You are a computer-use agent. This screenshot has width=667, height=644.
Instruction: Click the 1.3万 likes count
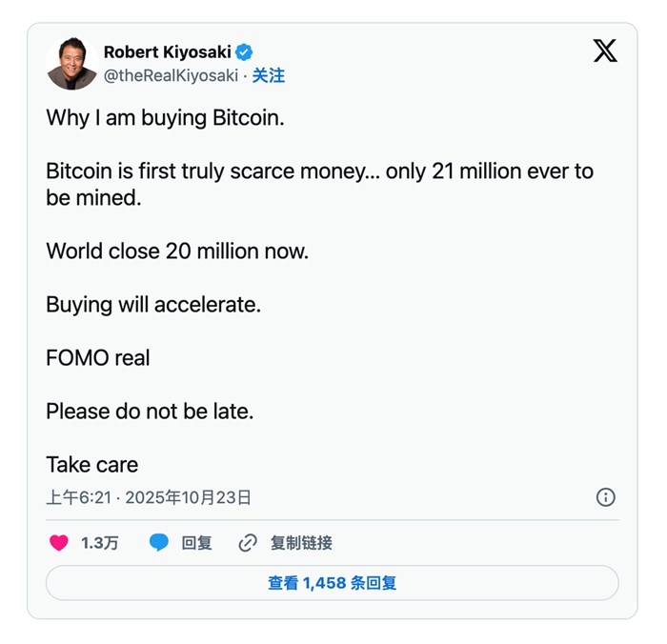coord(100,543)
